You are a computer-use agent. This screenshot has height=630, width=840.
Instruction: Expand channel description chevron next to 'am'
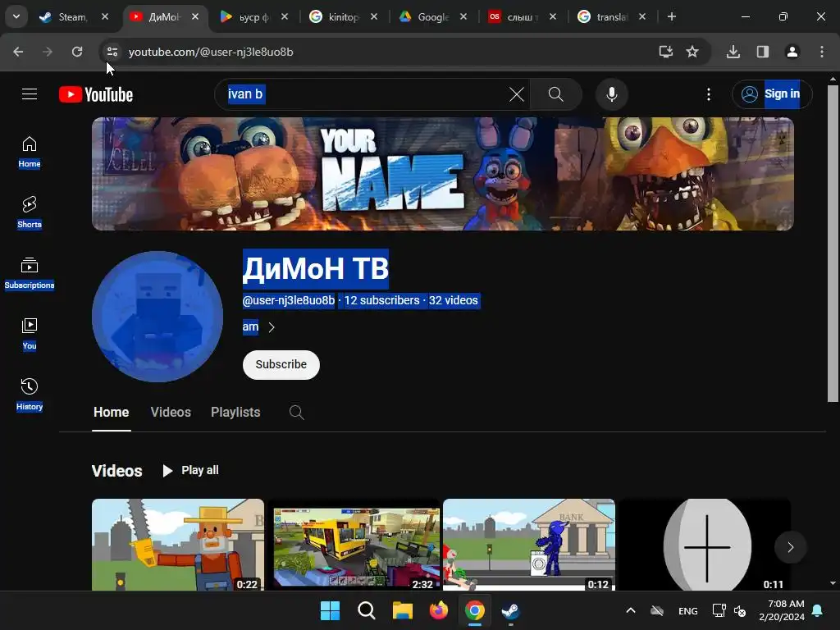pos(272,327)
